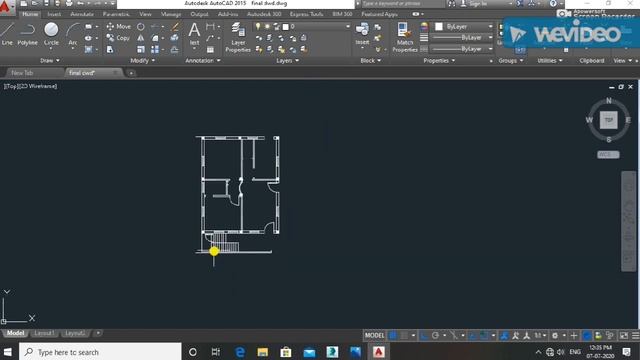Viewport: 640px width, 360px height.
Task: Click the Top face of the ViewCube
Action: [x=609, y=120]
